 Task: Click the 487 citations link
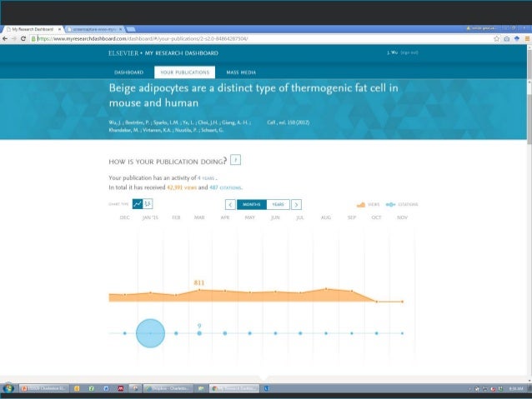(225, 187)
